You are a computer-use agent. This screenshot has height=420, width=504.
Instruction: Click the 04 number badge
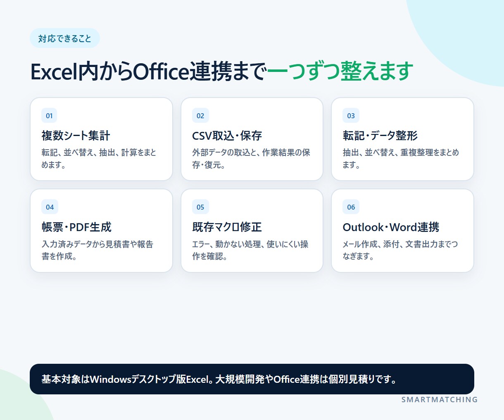click(x=50, y=207)
